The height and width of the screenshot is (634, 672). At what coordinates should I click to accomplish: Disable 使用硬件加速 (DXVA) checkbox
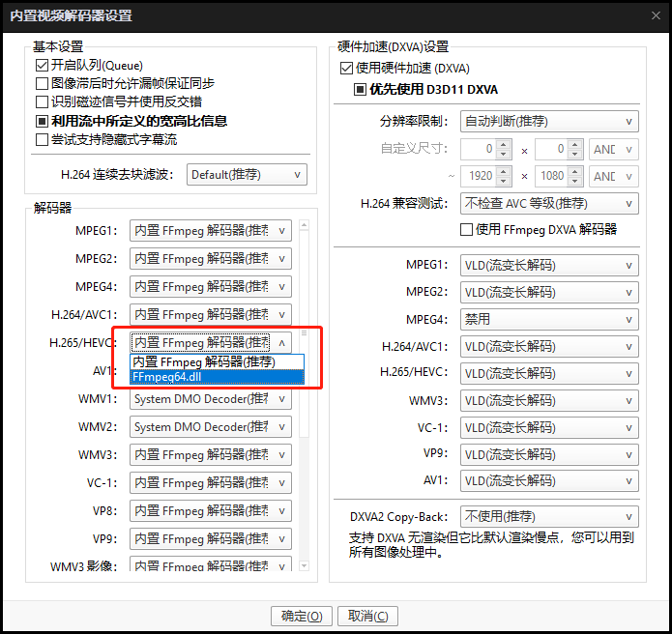[347, 69]
